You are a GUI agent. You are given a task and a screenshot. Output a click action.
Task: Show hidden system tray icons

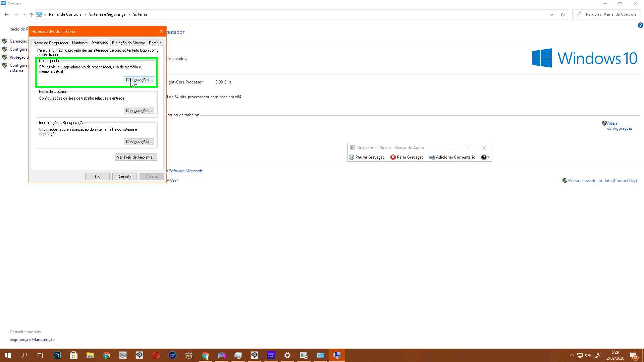572,355
